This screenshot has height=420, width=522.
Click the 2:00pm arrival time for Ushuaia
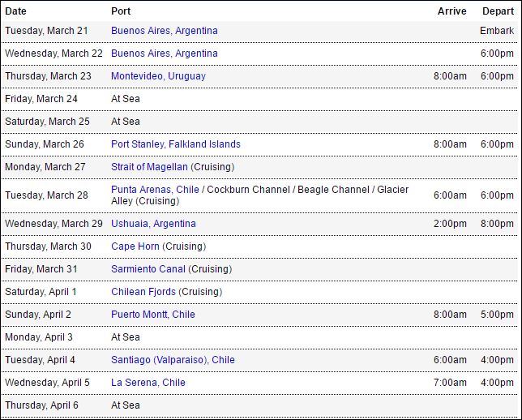(451, 224)
